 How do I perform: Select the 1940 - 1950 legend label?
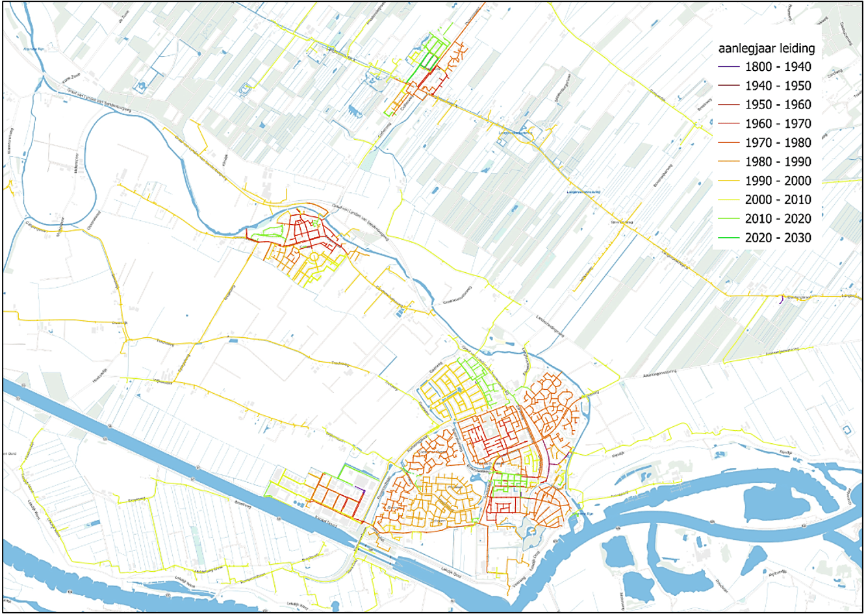pyautogui.click(x=778, y=86)
